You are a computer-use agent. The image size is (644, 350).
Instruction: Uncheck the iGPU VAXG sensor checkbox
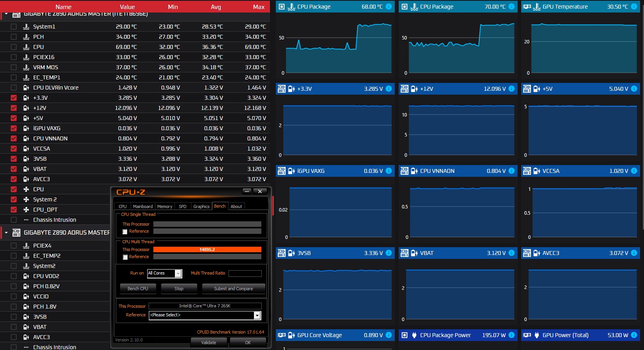tap(14, 128)
